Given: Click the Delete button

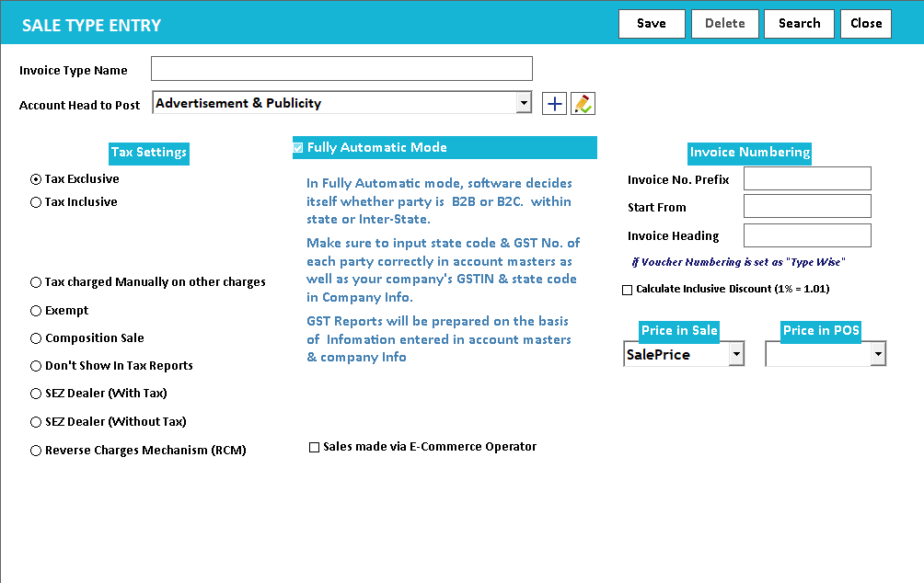Looking at the screenshot, I should coord(725,24).
